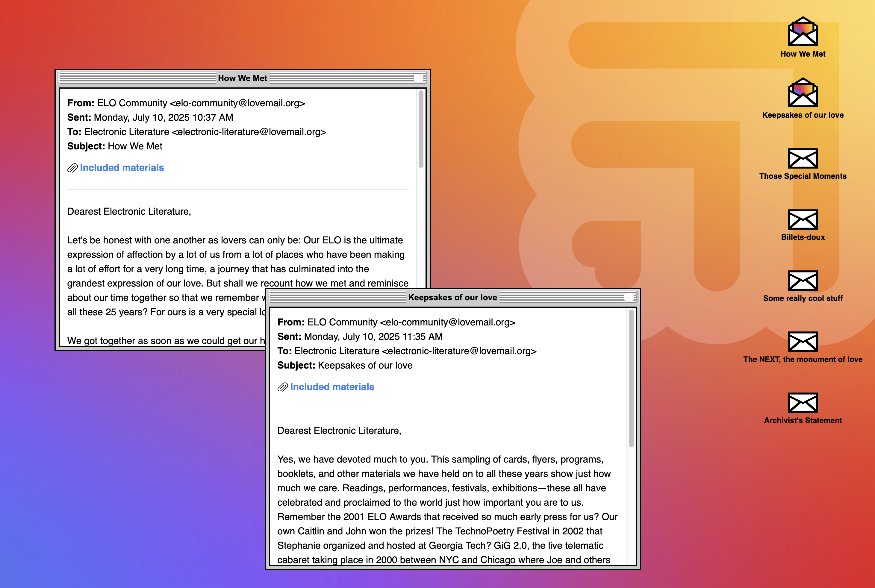Image resolution: width=875 pixels, height=588 pixels.
Task: Click Subject: Keepsakes of our love line
Action: tap(345, 365)
